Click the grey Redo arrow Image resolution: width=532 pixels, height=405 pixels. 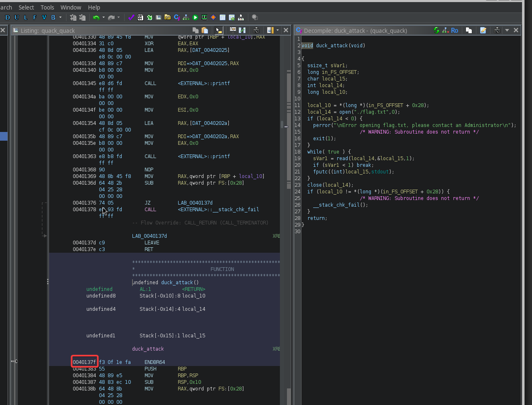[111, 17]
